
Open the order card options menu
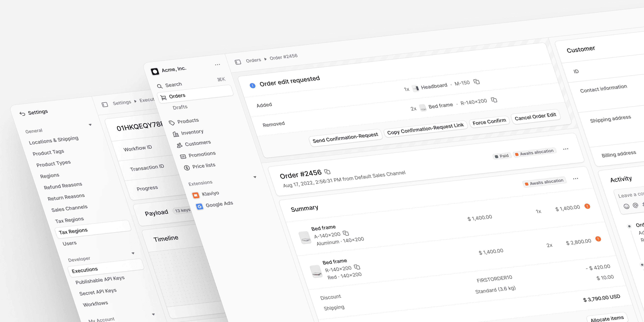click(x=576, y=178)
